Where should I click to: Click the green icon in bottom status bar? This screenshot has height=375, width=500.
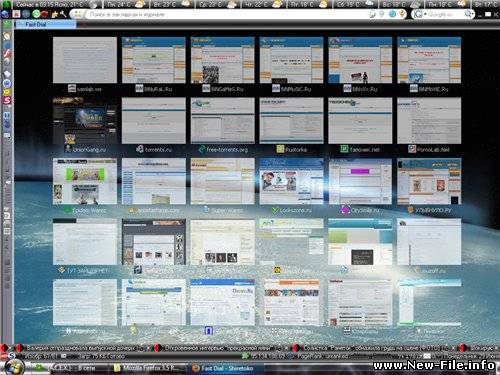(x=246, y=356)
